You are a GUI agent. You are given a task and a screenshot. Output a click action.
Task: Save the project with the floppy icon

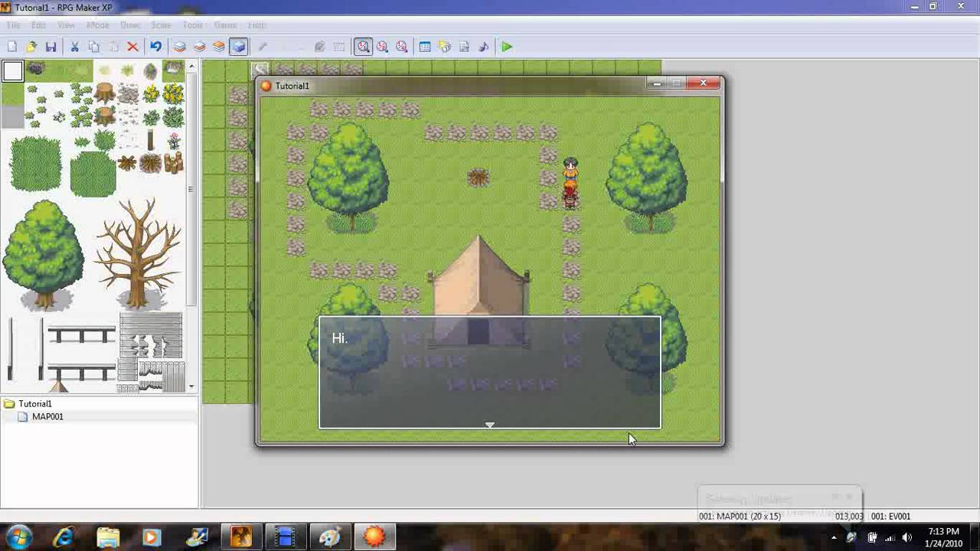[51, 47]
